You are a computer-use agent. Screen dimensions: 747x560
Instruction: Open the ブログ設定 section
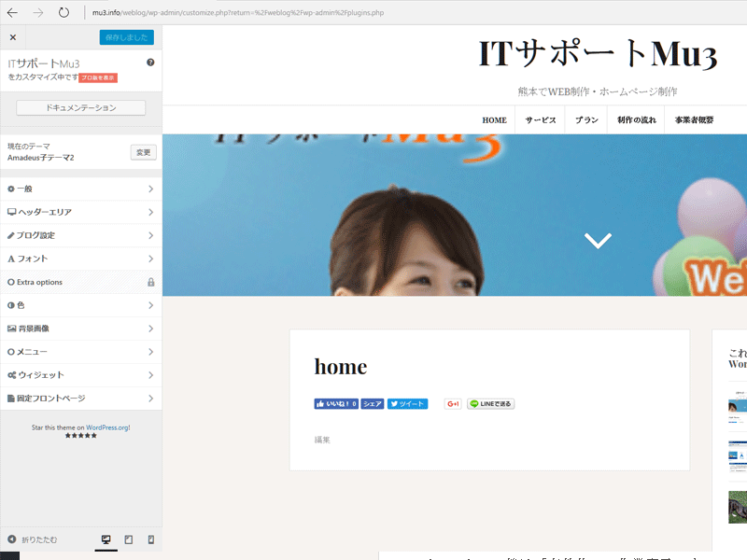(81, 236)
